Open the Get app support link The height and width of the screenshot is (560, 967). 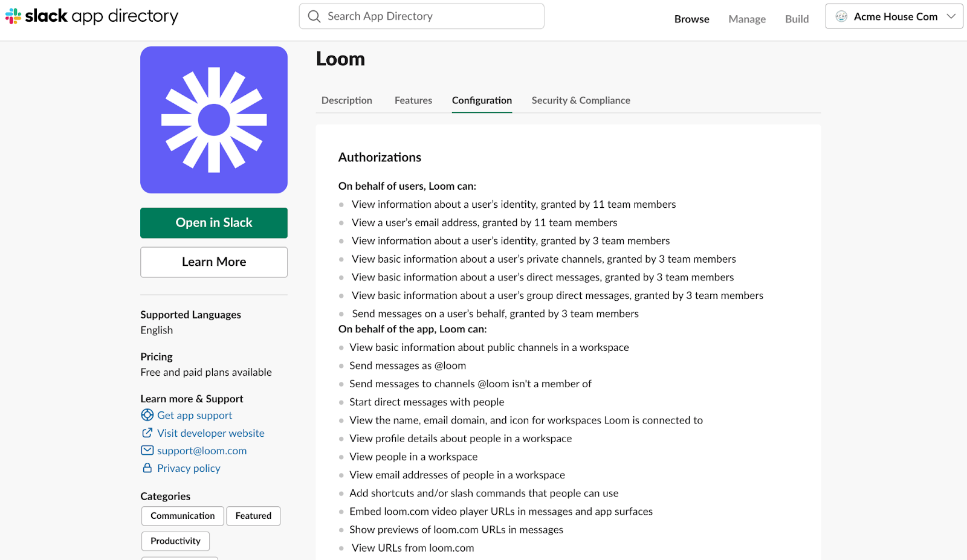[195, 415]
